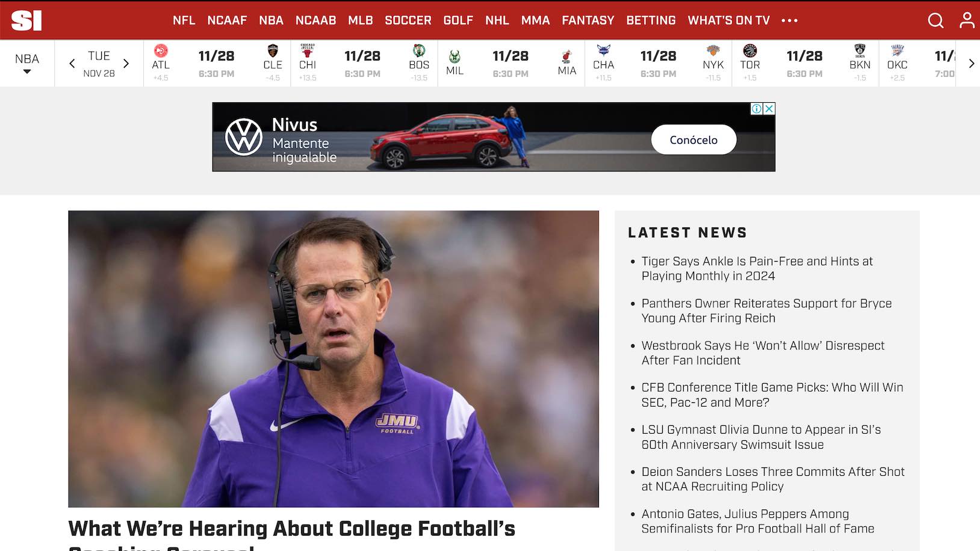Click the LATEST NEWS heading

(687, 233)
